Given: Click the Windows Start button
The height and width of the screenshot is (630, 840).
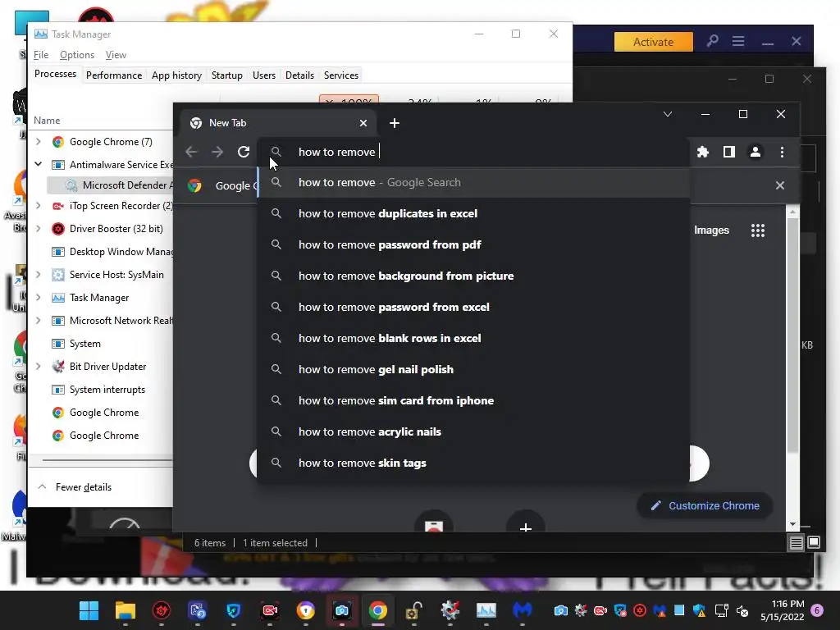Looking at the screenshot, I should pos(89,610).
